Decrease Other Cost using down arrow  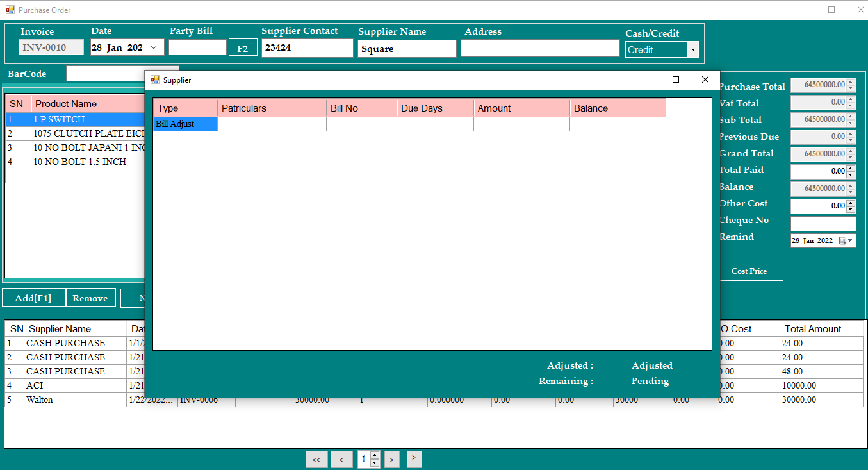click(851, 209)
